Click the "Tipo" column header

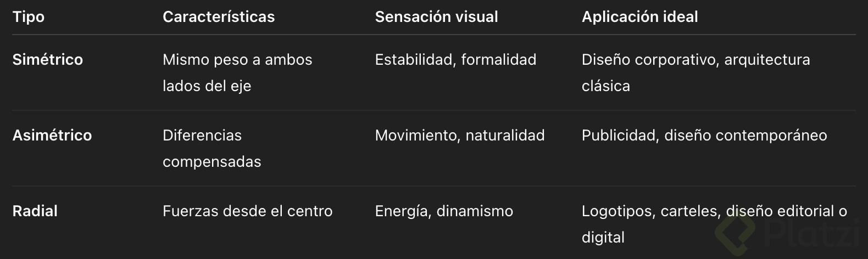29,17
